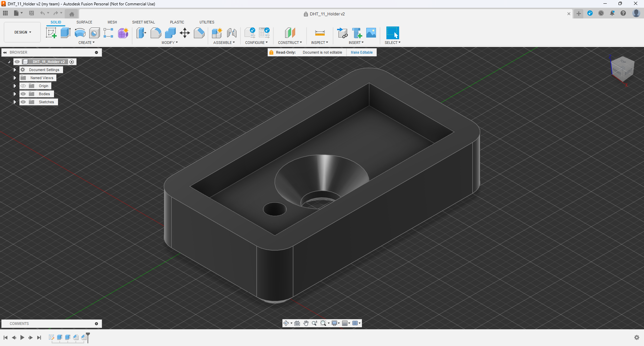Show the hidden Origin folder
The image size is (644, 346).
click(x=23, y=86)
